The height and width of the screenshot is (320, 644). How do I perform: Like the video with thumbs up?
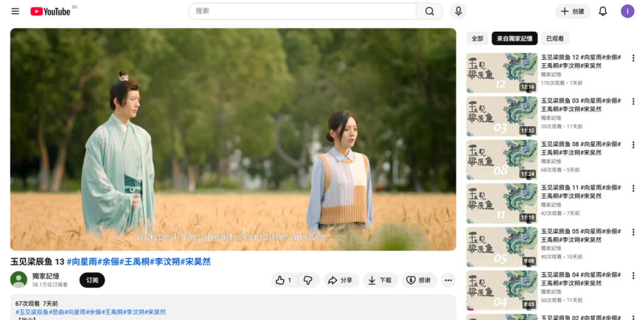click(284, 280)
